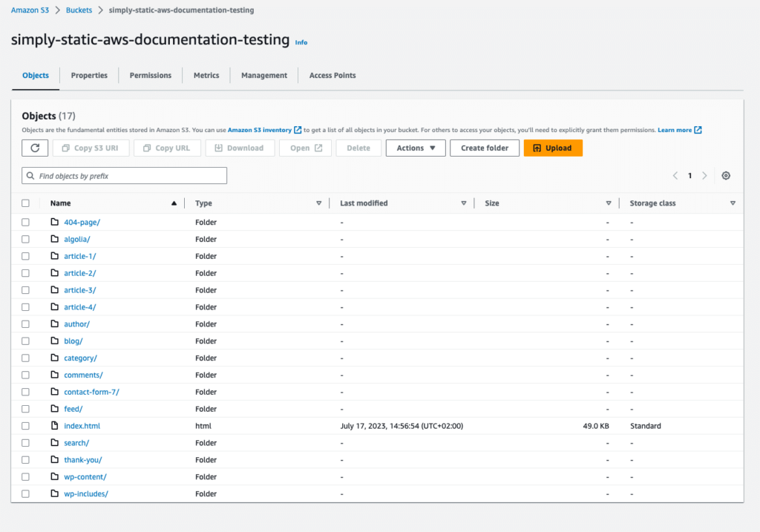
Task: Click the folder icon for author/
Action: tap(55, 324)
